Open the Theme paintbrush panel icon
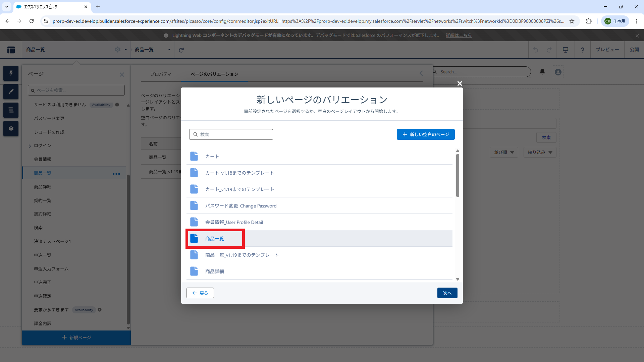This screenshot has width=644, height=362. (11, 92)
